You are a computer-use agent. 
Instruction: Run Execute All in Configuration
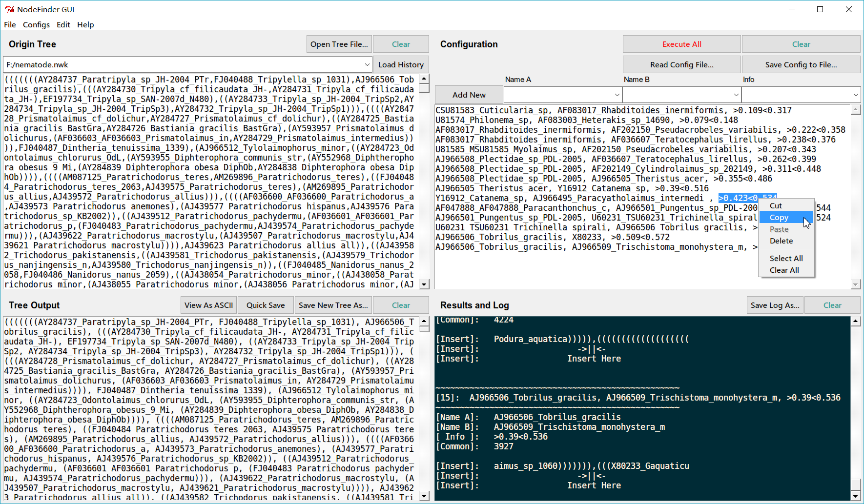(681, 44)
